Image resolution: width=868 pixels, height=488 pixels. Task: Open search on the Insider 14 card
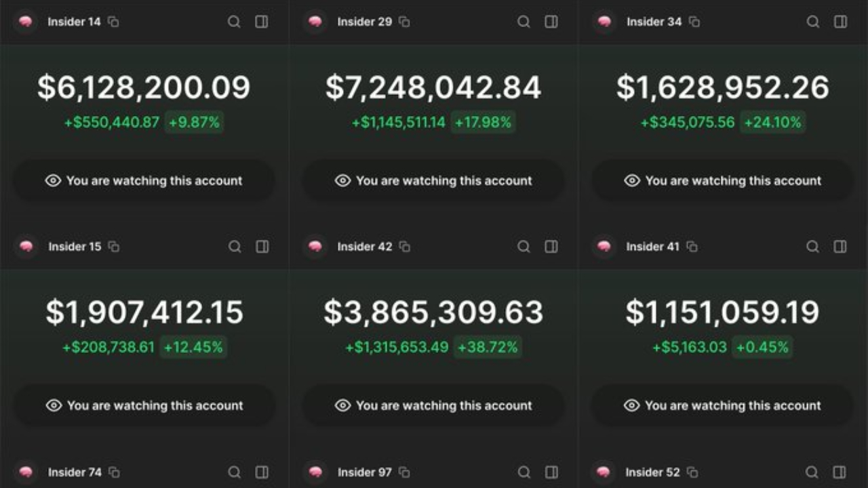[235, 22]
